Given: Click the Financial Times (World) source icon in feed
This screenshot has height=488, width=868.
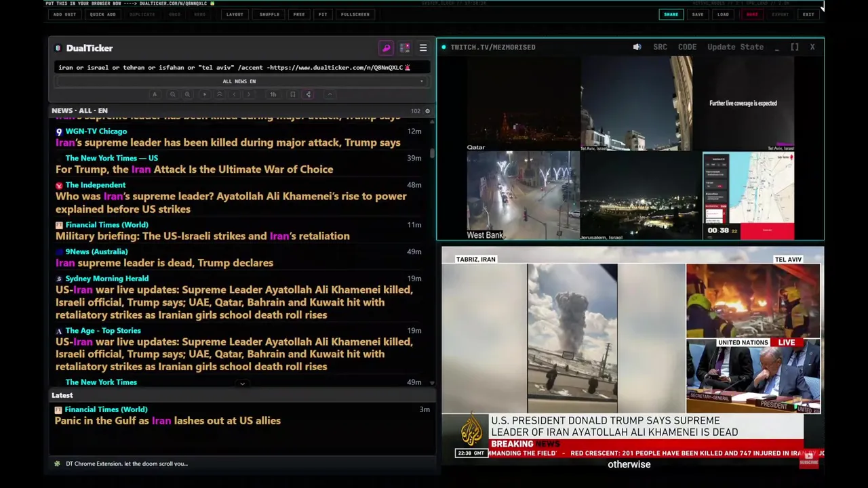Looking at the screenshot, I should (59, 225).
